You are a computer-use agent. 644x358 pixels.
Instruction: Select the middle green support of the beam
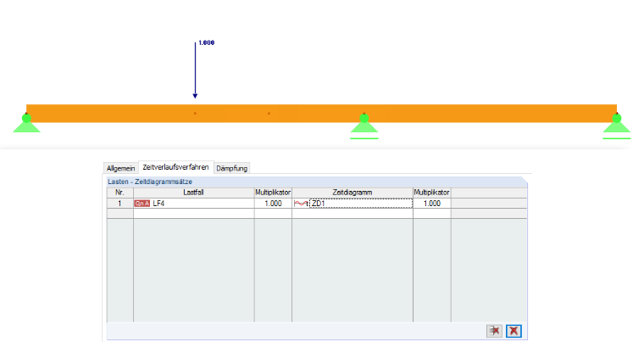pos(364,126)
